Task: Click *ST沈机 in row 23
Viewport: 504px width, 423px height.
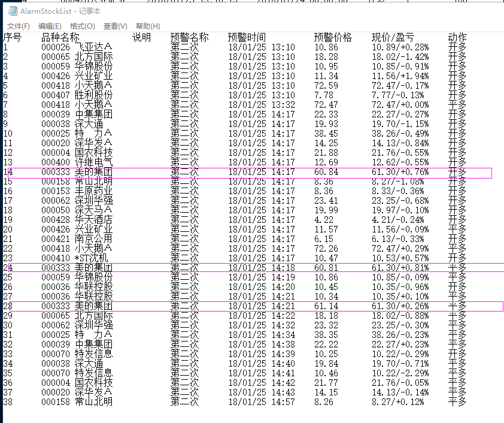Action: (x=92, y=258)
